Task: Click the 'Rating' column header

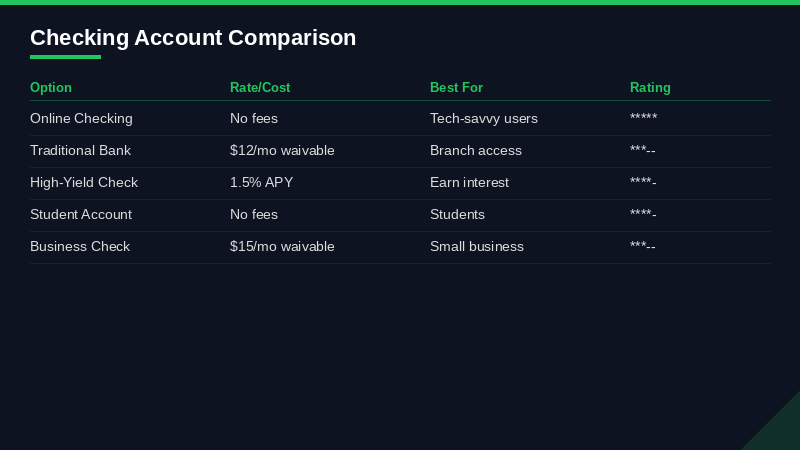Action: point(650,88)
